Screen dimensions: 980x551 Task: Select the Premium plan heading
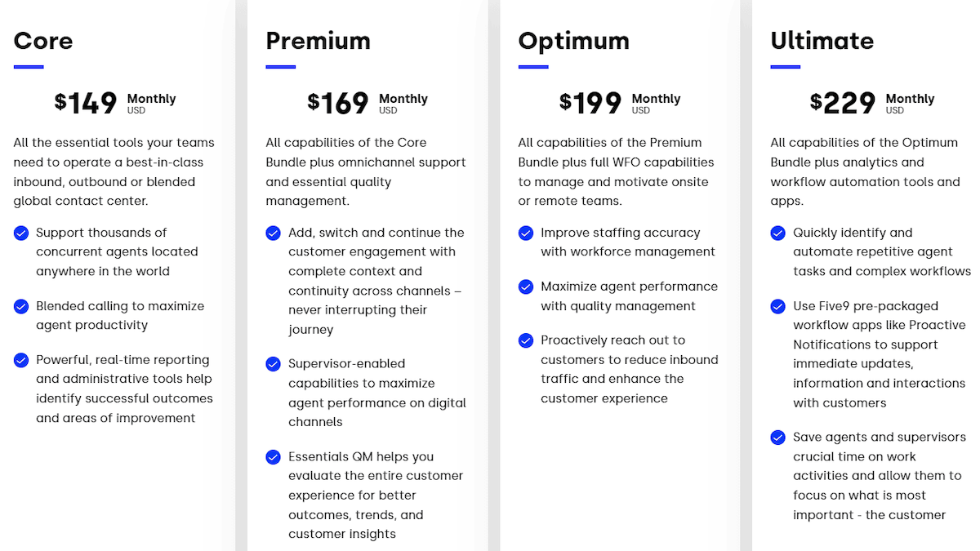tap(318, 41)
